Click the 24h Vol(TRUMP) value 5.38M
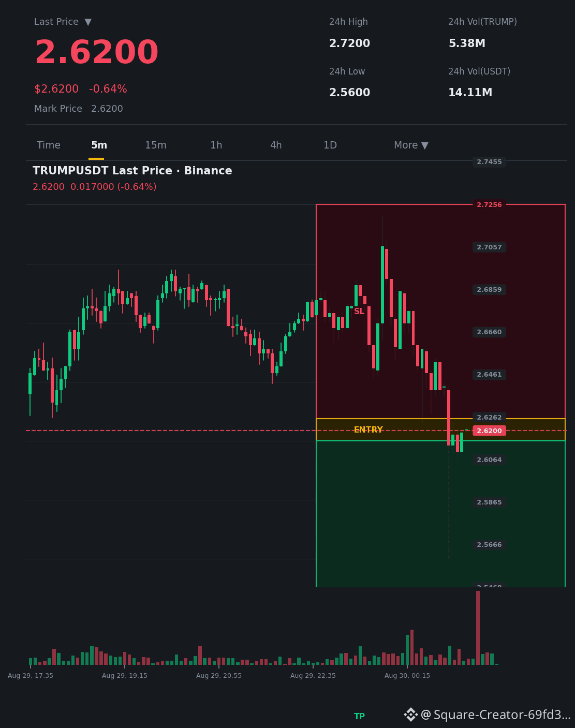The image size is (575, 728). click(x=467, y=43)
